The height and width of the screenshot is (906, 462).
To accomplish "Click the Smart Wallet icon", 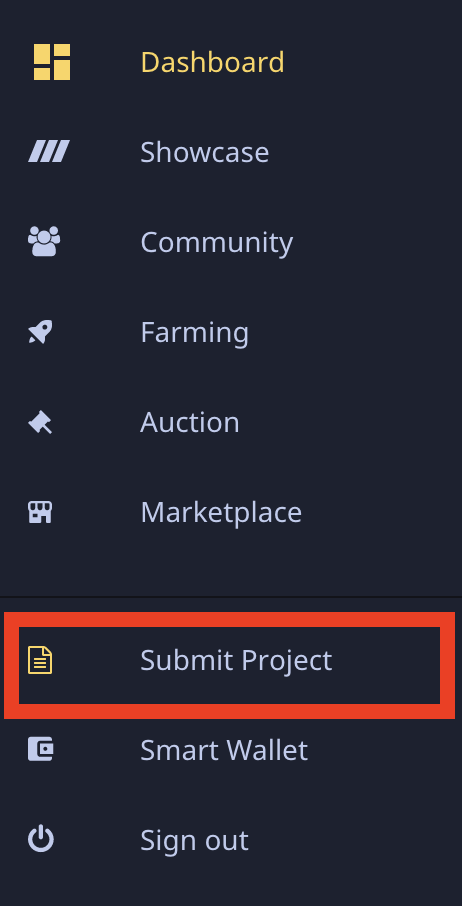I will click(x=40, y=749).
